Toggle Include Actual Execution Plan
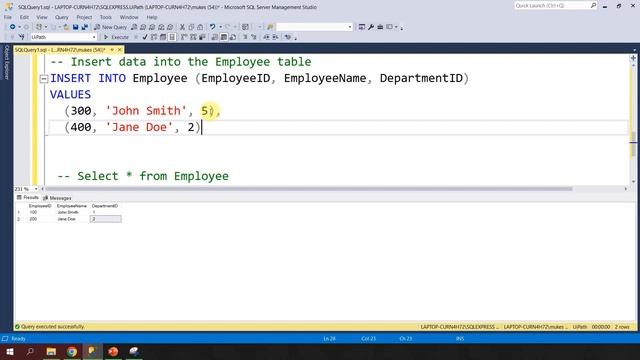This screenshot has width=640, height=360. pos(183,37)
